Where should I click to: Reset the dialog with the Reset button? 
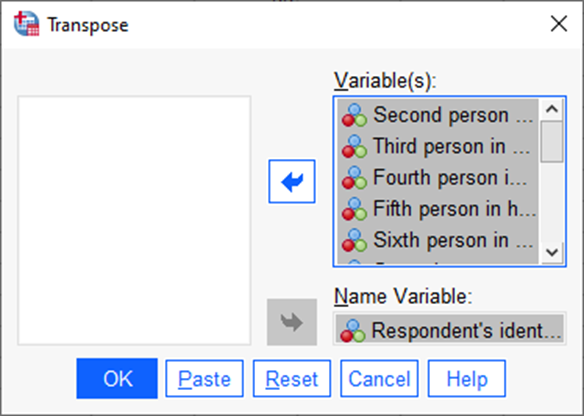click(292, 379)
